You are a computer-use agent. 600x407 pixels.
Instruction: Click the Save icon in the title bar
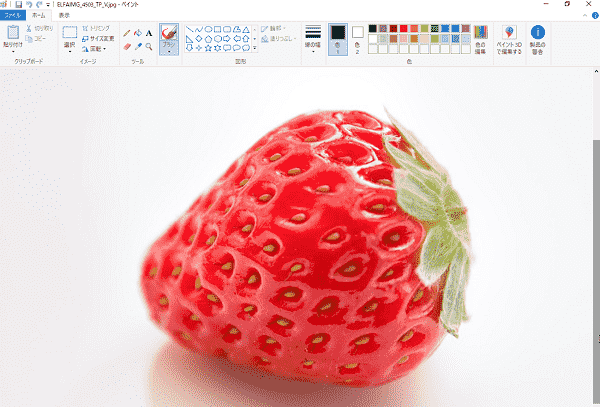18,5
